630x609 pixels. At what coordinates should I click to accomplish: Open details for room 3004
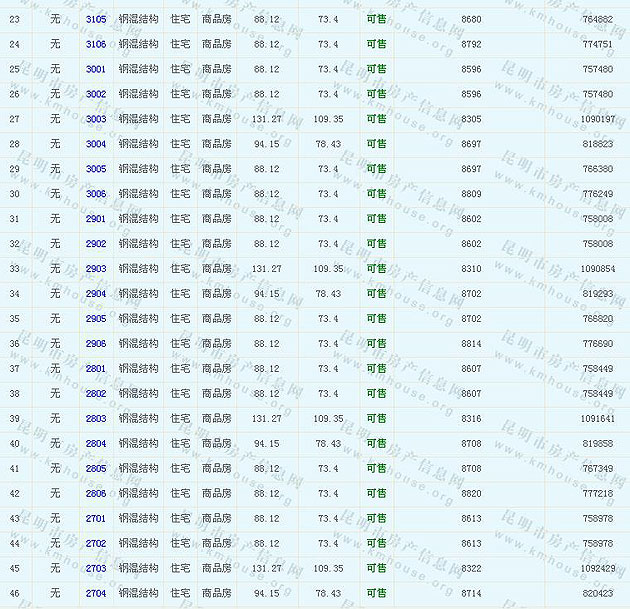click(x=96, y=144)
